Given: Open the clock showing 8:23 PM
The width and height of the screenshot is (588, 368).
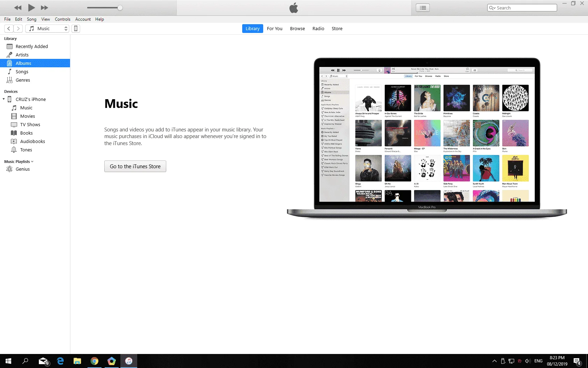Looking at the screenshot, I should pyautogui.click(x=557, y=361).
